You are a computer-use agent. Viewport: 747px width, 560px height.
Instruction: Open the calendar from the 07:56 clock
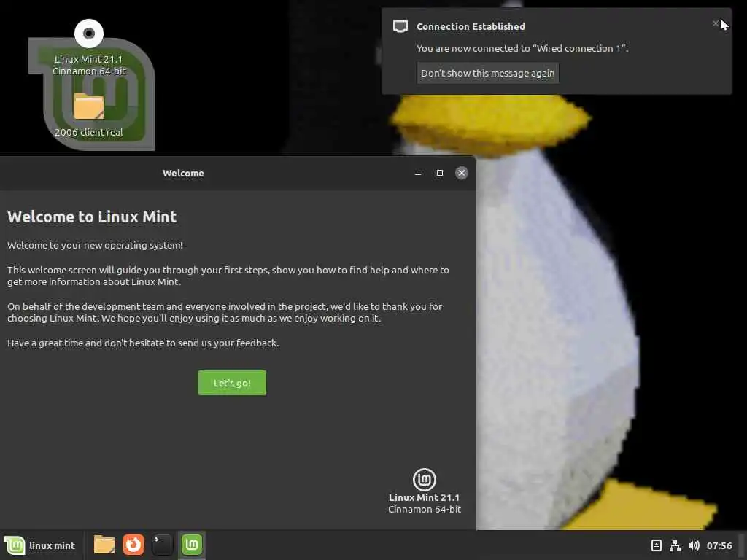tap(719, 545)
